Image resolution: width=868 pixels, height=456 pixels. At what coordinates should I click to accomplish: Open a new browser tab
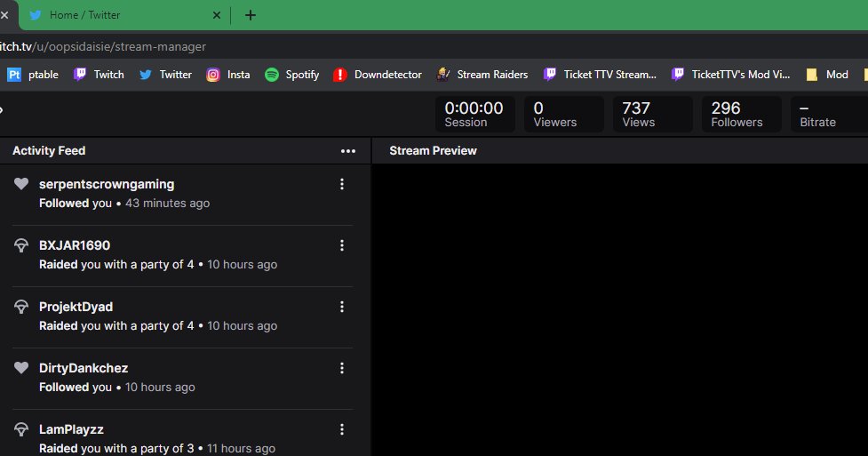point(251,15)
